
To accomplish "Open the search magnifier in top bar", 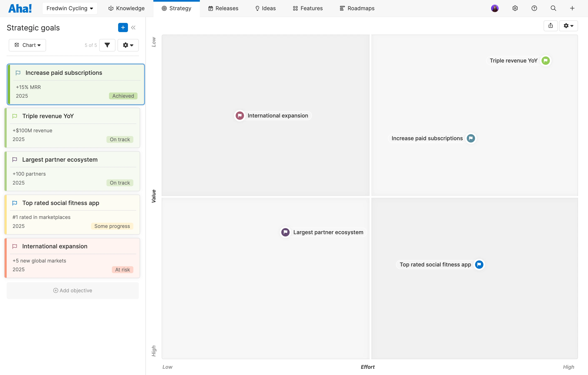I will click(553, 8).
